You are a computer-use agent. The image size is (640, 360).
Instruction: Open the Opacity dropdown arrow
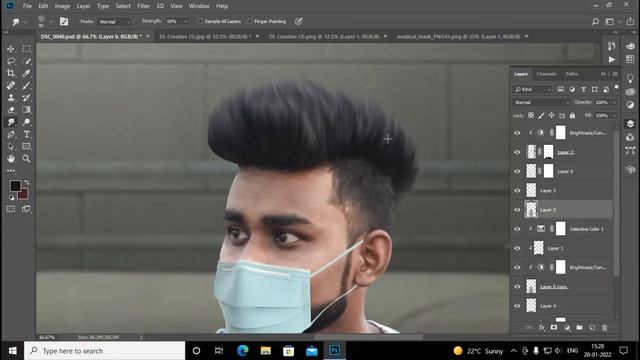(x=614, y=102)
